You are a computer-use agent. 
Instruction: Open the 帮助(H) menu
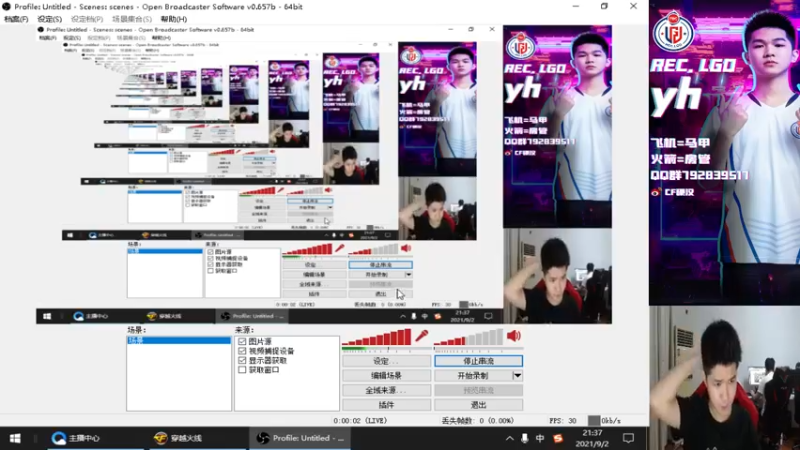pos(173,19)
